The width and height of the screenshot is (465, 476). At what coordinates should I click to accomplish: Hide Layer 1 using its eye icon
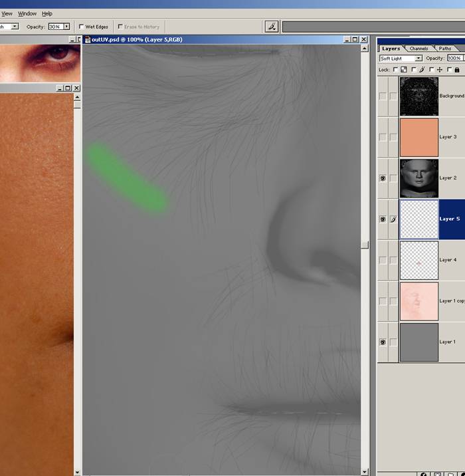pos(382,342)
